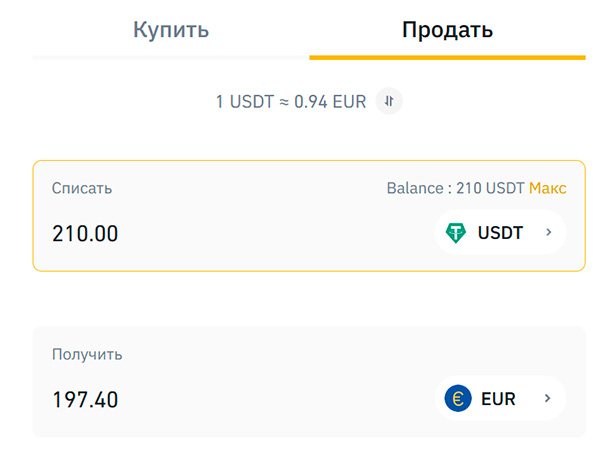Click the Balance : 210 USDT text
The image size is (600, 465).
coord(455,188)
